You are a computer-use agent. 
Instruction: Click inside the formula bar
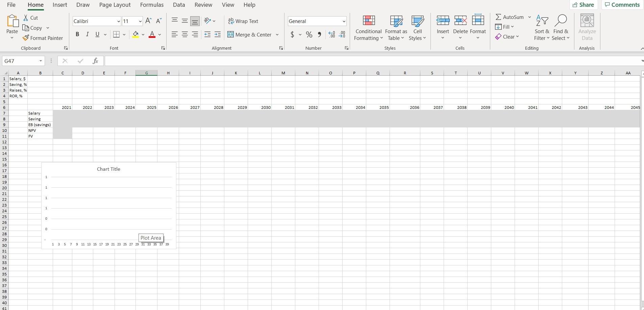click(237, 61)
